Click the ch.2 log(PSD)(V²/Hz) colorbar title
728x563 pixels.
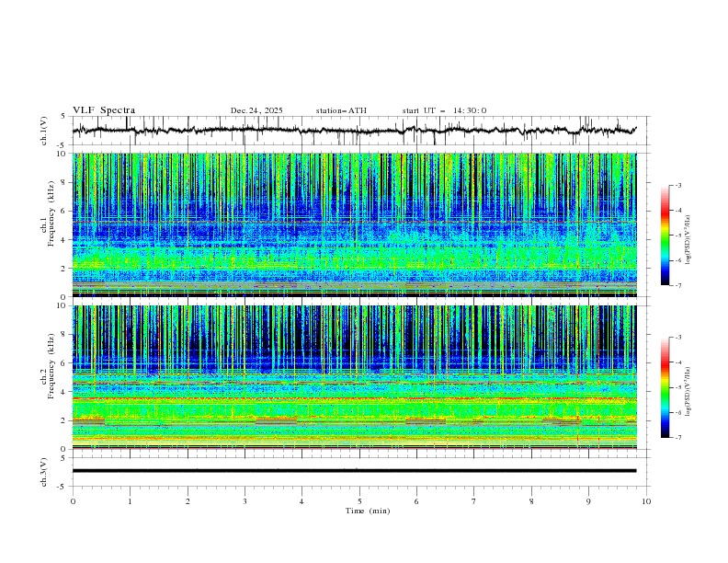coord(688,391)
